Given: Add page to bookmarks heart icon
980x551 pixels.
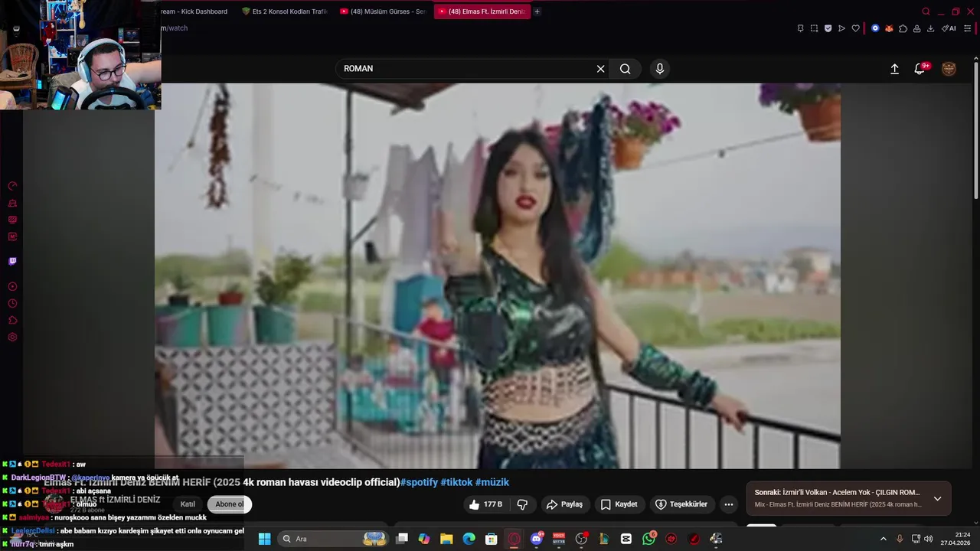Looking at the screenshot, I should pyautogui.click(x=855, y=28).
